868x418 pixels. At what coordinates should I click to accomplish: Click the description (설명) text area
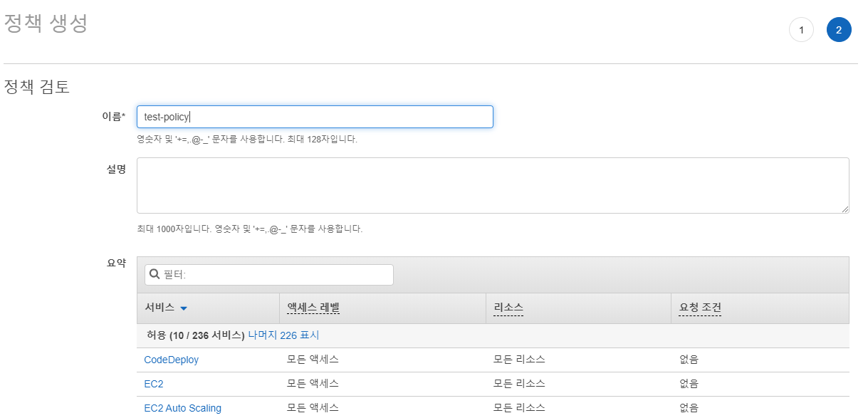point(493,185)
